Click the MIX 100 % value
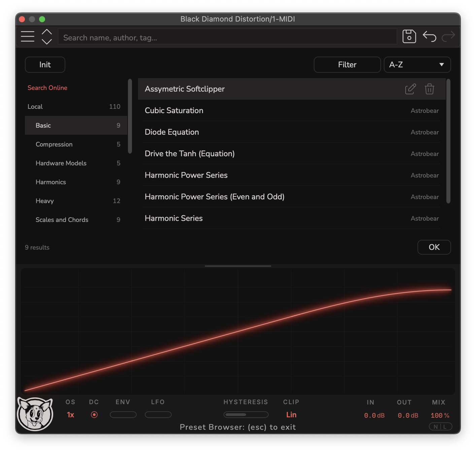The image size is (476, 452). (440, 415)
